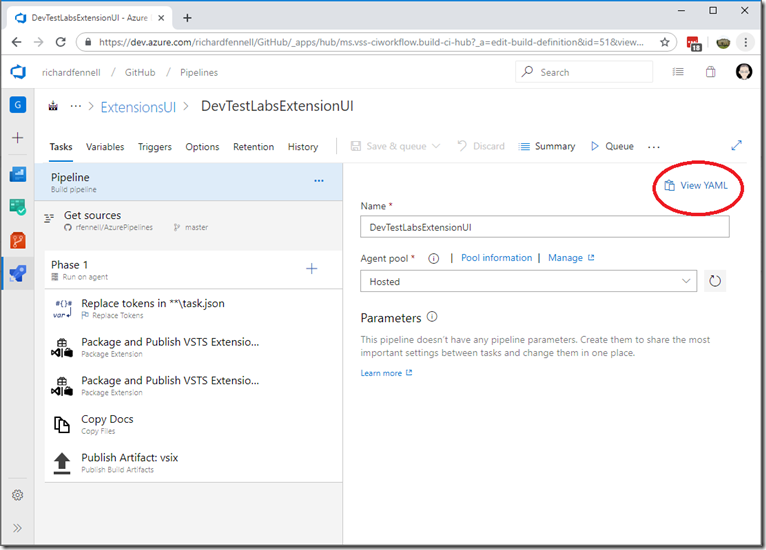766x550 pixels.
Task: Open the Manage agent pools link
Action: tap(571, 258)
